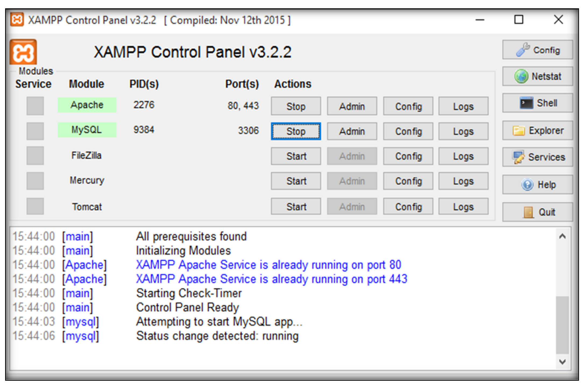Viewport: 586px width, 392px height.
Task: Click the FileZilla module name label
Action: pos(86,155)
